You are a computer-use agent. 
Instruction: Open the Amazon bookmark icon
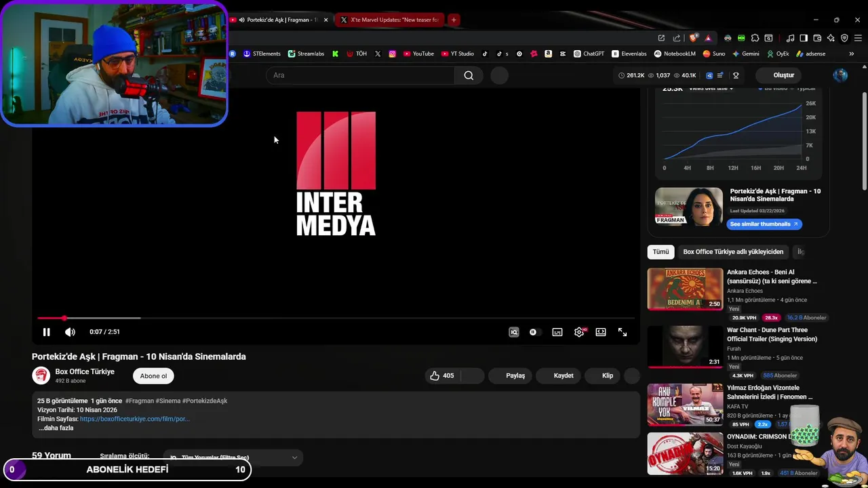pos(548,54)
